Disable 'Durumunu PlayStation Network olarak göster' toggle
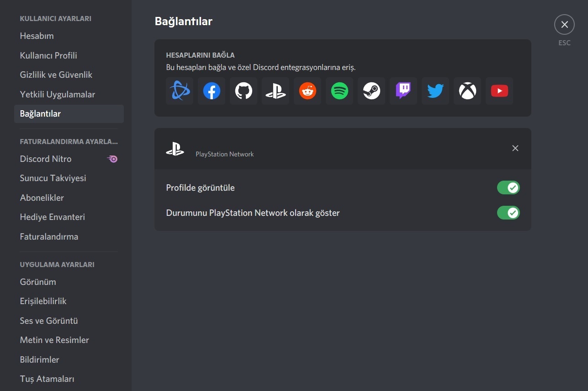The width and height of the screenshot is (588, 391). (508, 213)
